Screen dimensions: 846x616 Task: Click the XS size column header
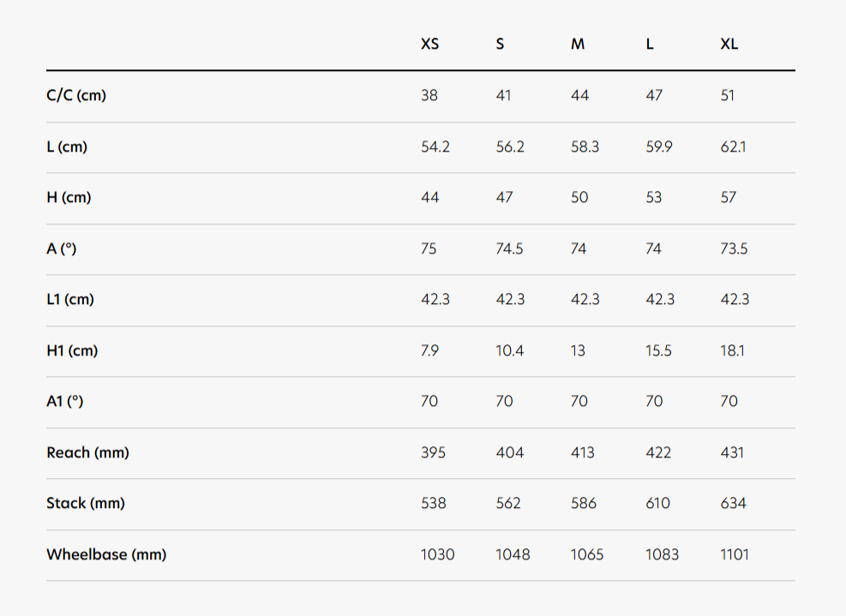click(430, 45)
